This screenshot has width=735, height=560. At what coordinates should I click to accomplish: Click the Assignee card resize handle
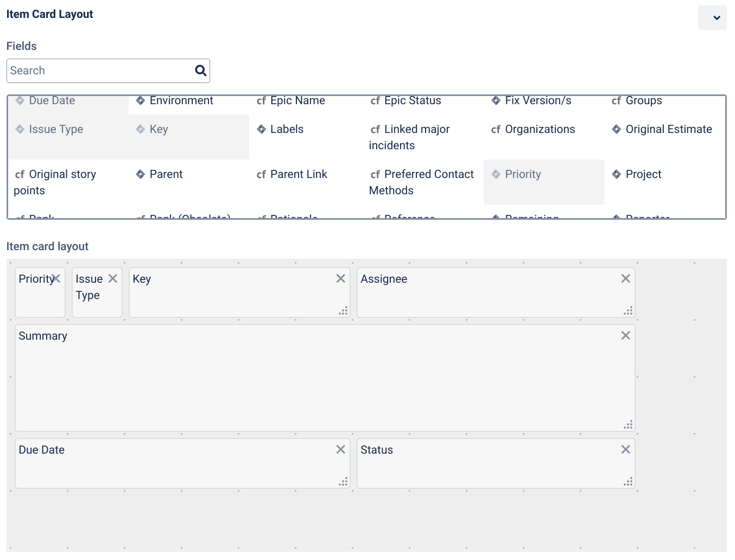(629, 311)
